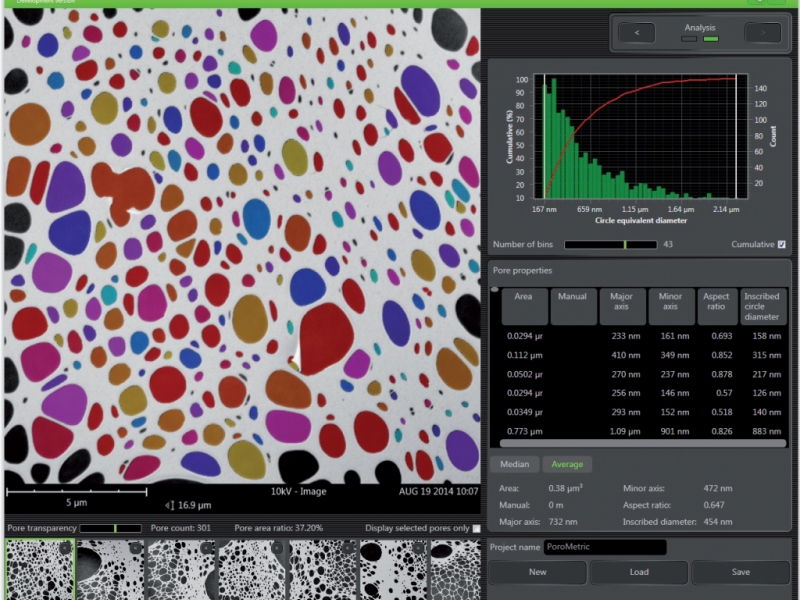The width and height of the screenshot is (800, 600).
Task: Click the Pore area ratio: 37.20% readout
Action: (279, 528)
